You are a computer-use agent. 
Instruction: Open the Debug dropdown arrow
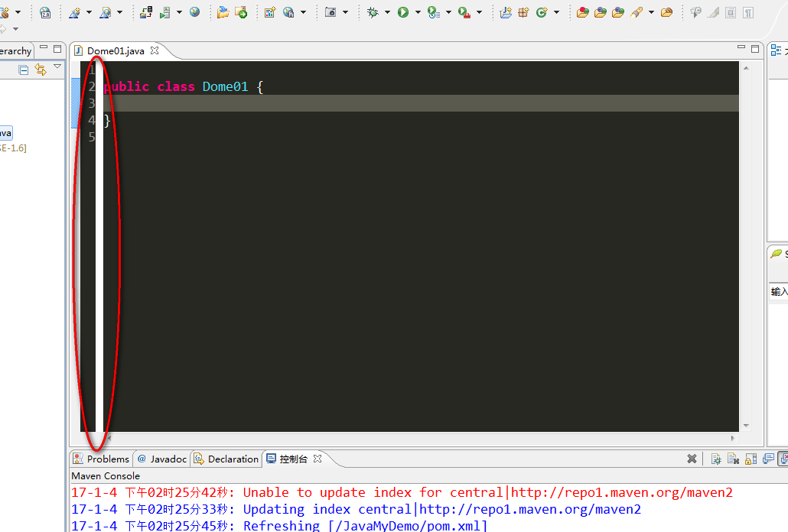click(387, 12)
